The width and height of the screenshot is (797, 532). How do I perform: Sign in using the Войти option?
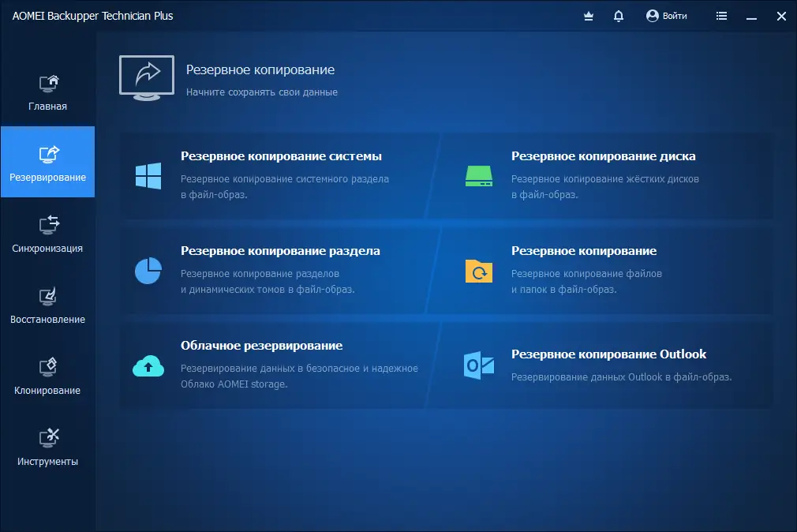coord(672,16)
